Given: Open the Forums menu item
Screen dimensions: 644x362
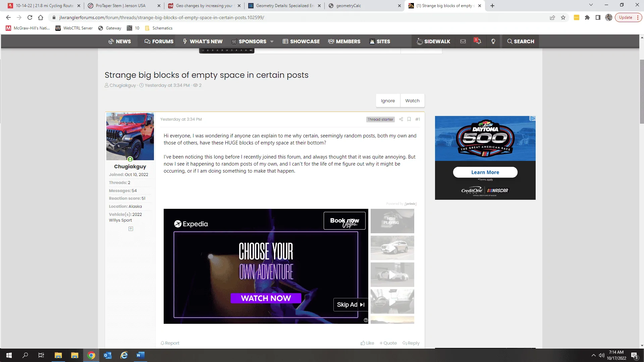Looking at the screenshot, I should point(159,41).
